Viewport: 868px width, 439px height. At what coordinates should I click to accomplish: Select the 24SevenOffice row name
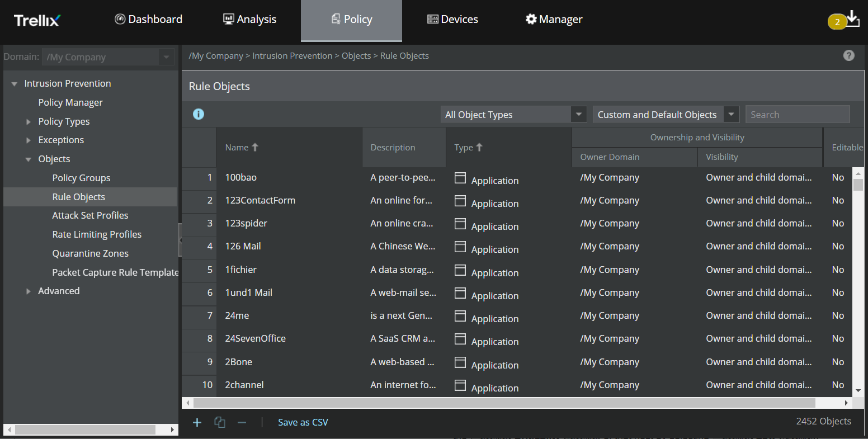(x=255, y=338)
